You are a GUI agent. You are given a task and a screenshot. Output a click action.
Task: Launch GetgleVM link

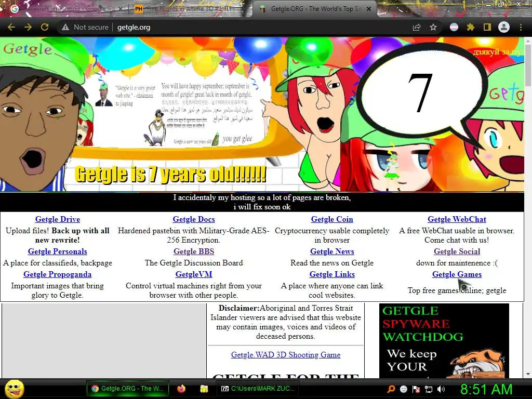tap(194, 274)
